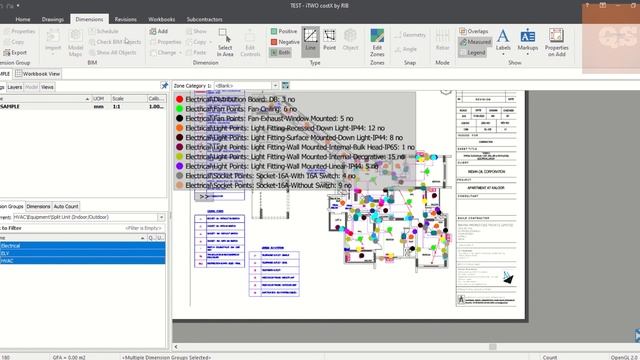The width and height of the screenshot is (640, 360).
Task: Expand the Change dropdown arrow
Action: [x=180, y=53]
